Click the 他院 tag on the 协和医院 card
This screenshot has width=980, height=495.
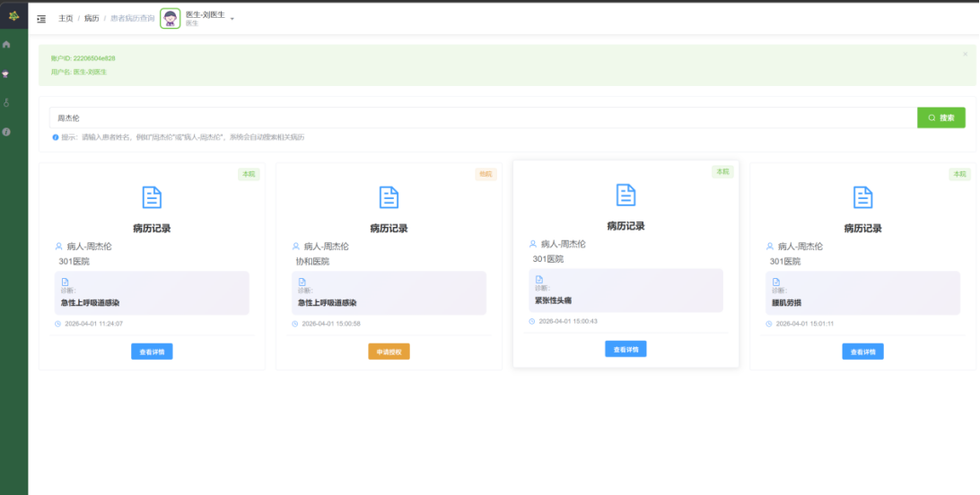click(486, 174)
